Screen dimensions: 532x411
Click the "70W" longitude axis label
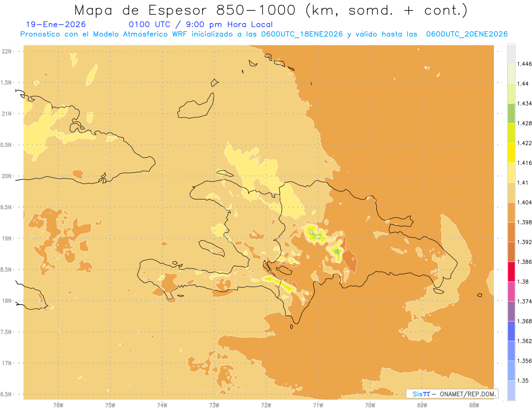tap(370, 405)
